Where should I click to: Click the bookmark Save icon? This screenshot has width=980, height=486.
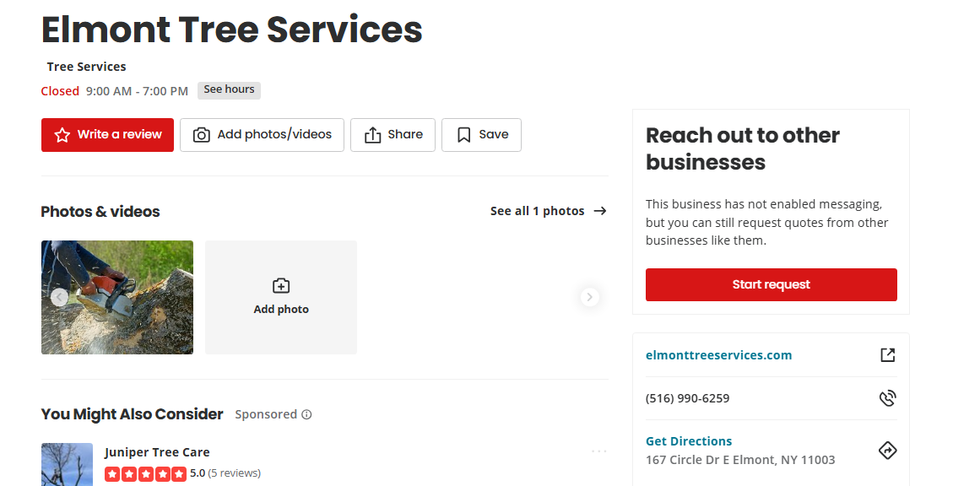coord(463,135)
